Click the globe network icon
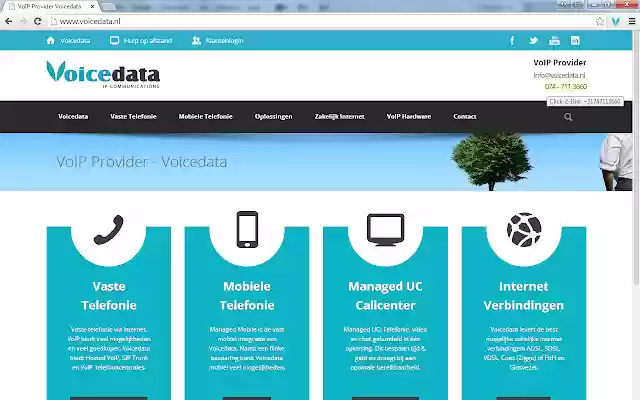This screenshot has width=640, height=400. pyautogui.click(x=524, y=229)
